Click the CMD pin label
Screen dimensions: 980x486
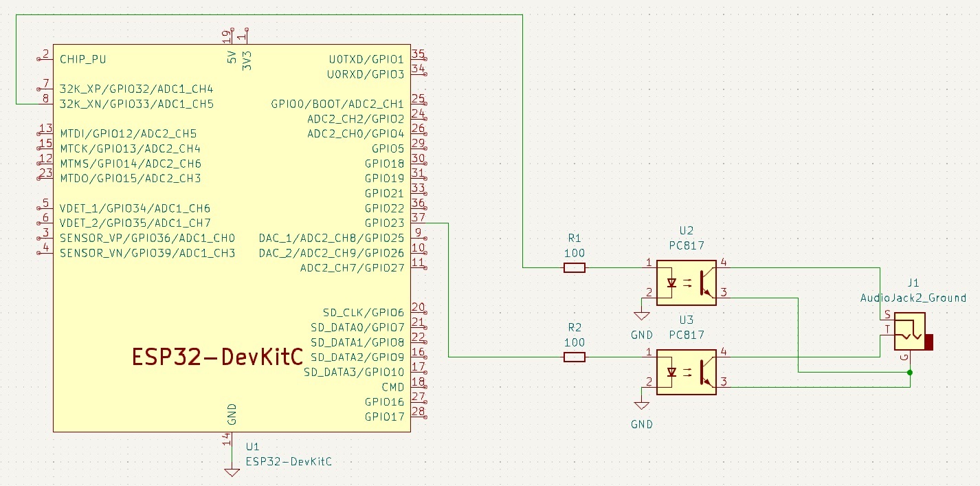pos(393,387)
